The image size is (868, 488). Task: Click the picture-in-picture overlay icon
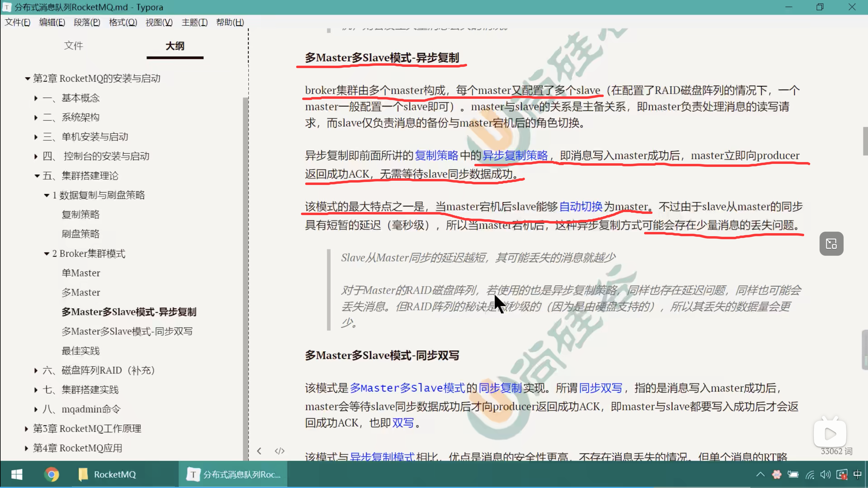point(831,243)
